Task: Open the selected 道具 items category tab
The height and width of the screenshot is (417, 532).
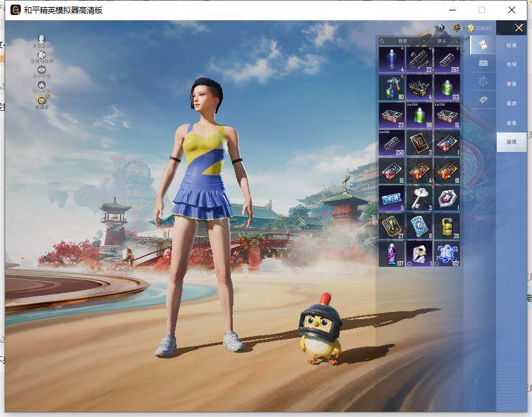Action: [511, 142]
